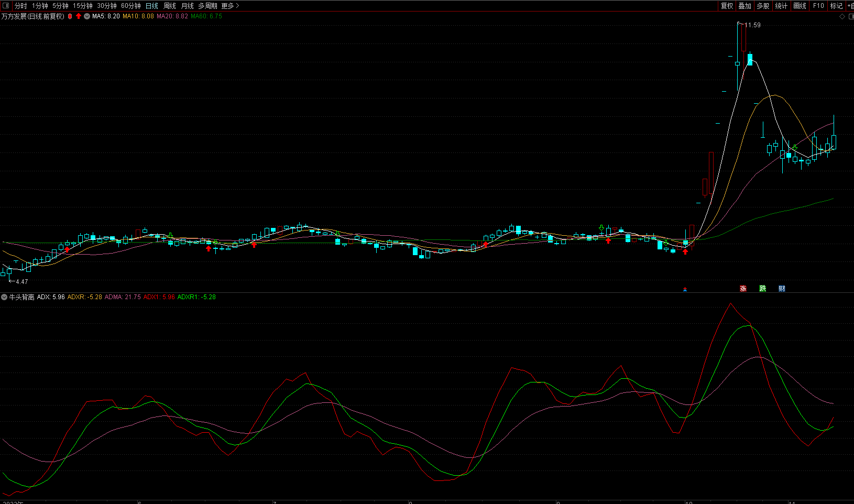Click the MA5: 8.20 value label

(106, 16)
